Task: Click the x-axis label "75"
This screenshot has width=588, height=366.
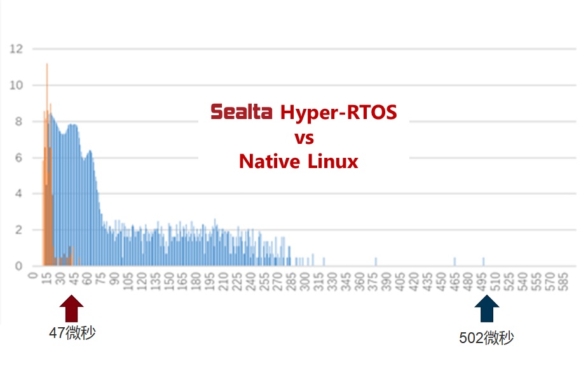Action: click(101, 279)
